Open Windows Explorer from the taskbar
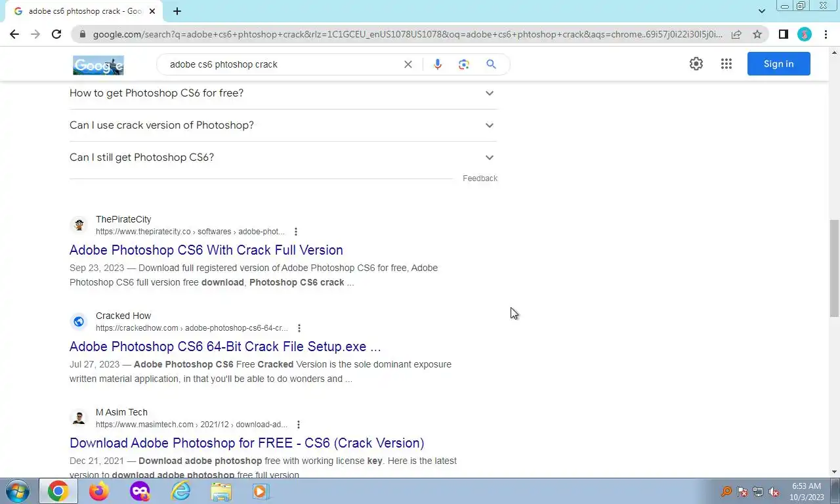Image resolution: width=840 pixels, height=504 pixels. 221,491
